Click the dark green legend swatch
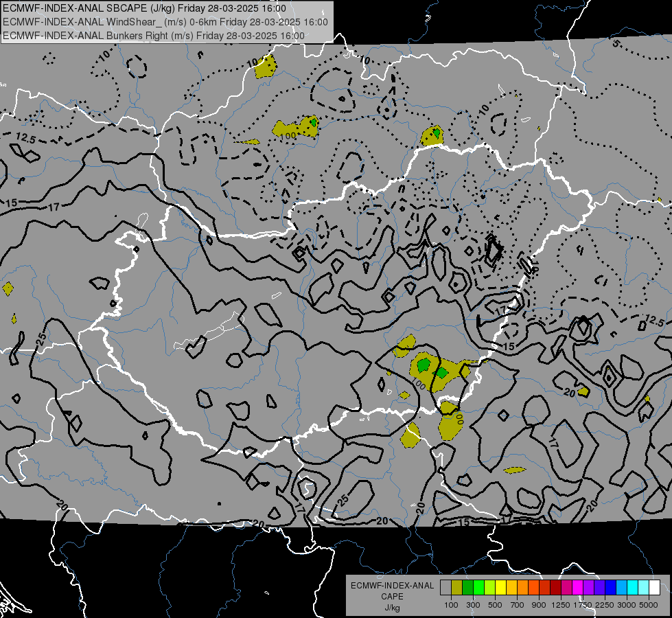 coord(467,588)
